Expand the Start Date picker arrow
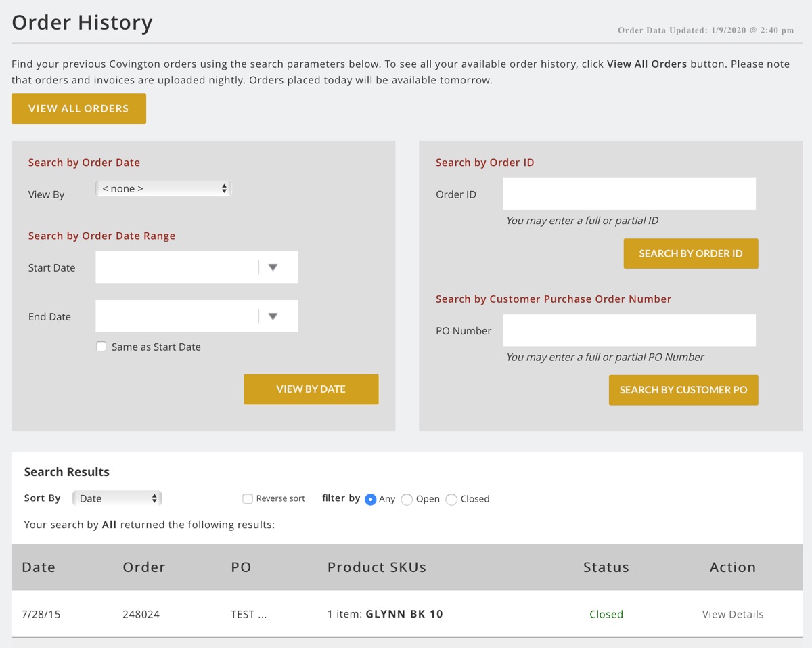The image size is (812, 648). click(273, 267)
